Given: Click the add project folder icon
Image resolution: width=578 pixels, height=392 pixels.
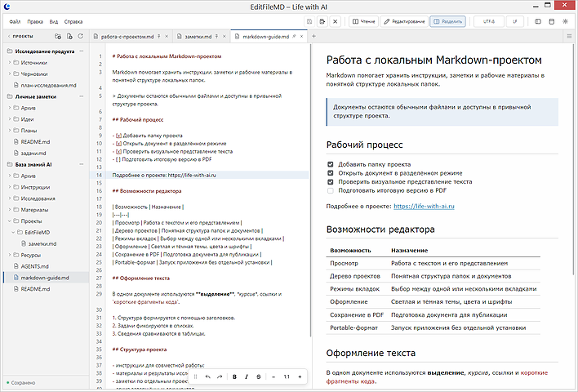Looking at the screenshot, I should [x=58, y=36].
